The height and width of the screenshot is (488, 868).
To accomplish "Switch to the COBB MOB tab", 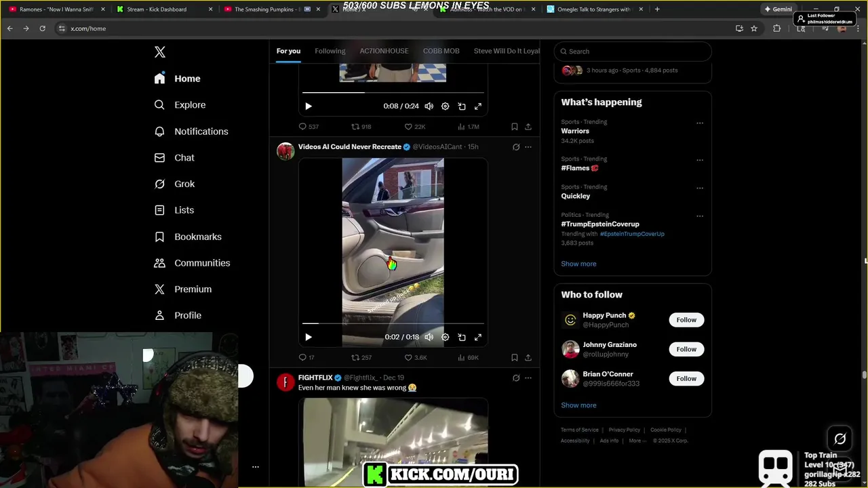I will coord(441,51).
